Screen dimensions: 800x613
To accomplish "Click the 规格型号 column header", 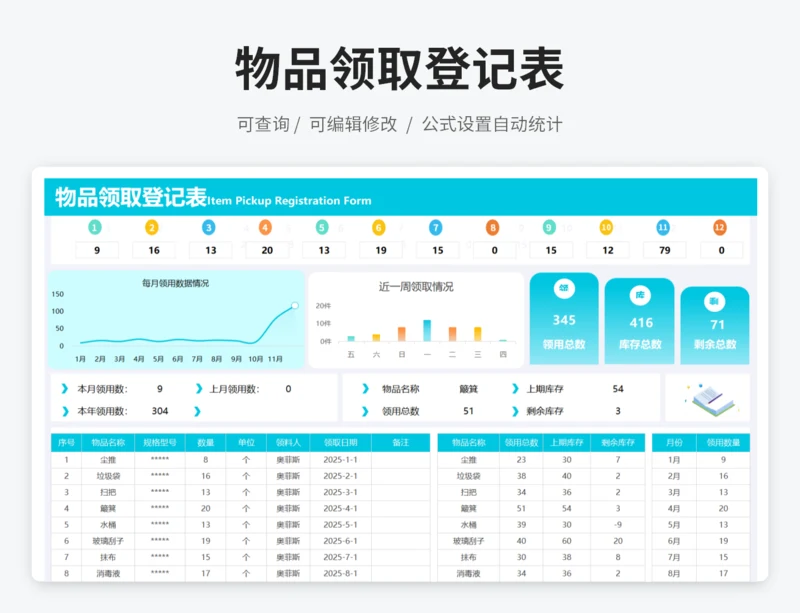I will point(160,443).
